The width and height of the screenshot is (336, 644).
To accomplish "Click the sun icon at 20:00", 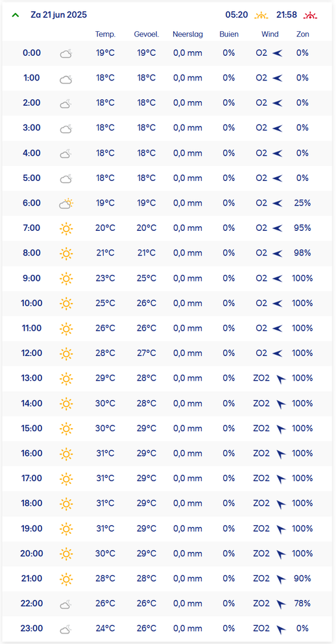I will click(x=66, y=554).
